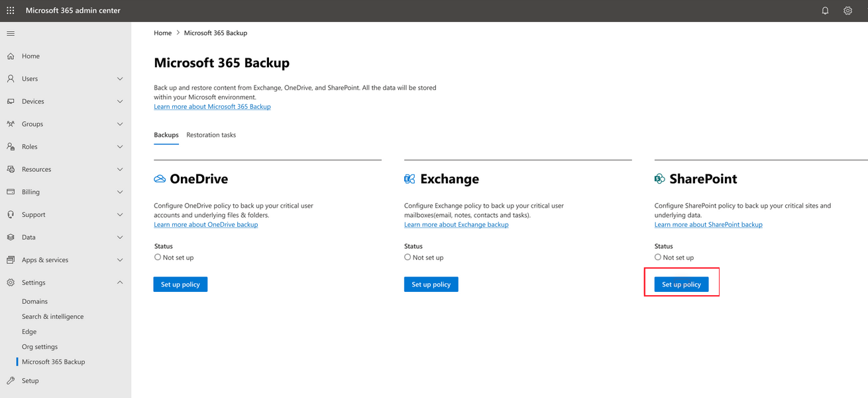868x398 pixels.
Task: Click the notifications bell icon
Action: pos(825,11)
